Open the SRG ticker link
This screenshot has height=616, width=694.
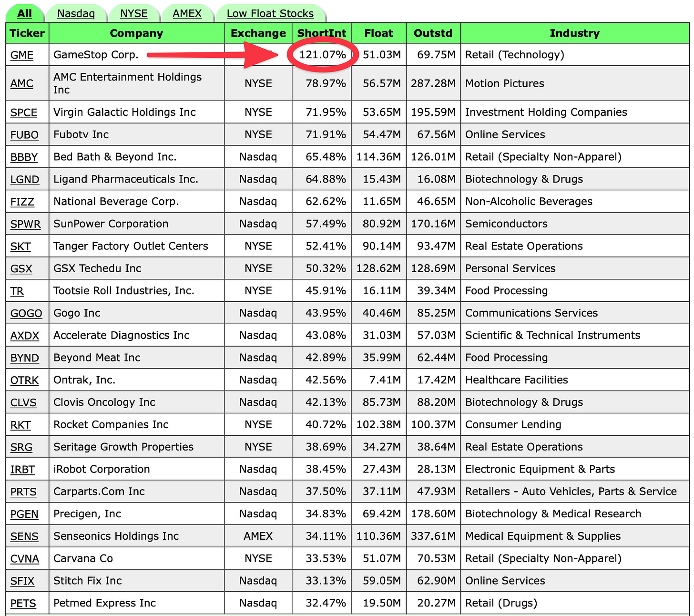[x=21, y=448]
